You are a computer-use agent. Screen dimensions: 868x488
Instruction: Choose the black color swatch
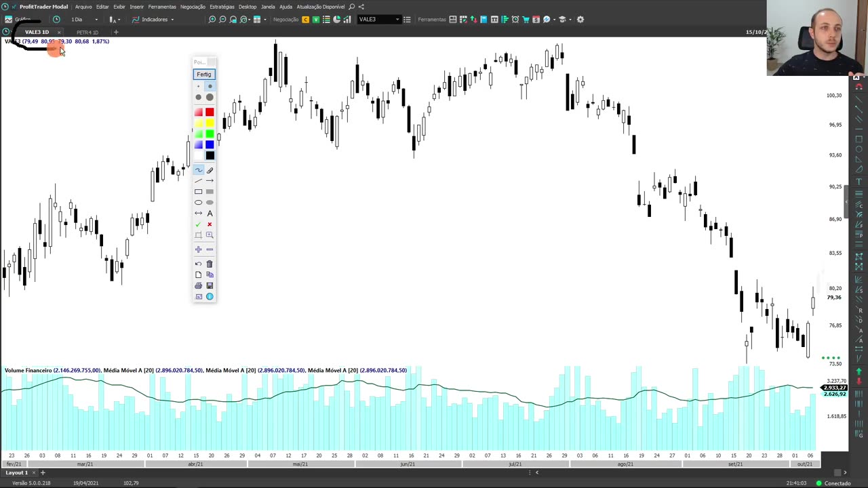pyautogui.click(x=210, y=155)
